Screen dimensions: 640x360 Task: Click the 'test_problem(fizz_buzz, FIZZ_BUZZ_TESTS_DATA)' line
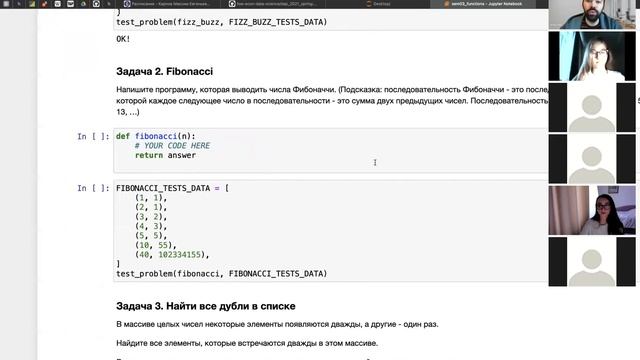222,22
